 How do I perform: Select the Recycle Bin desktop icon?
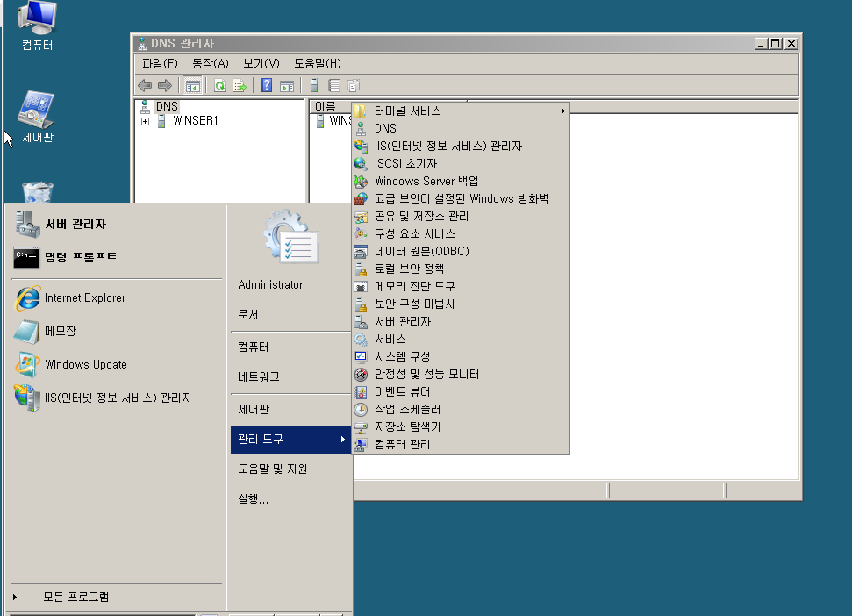point(38,192)
